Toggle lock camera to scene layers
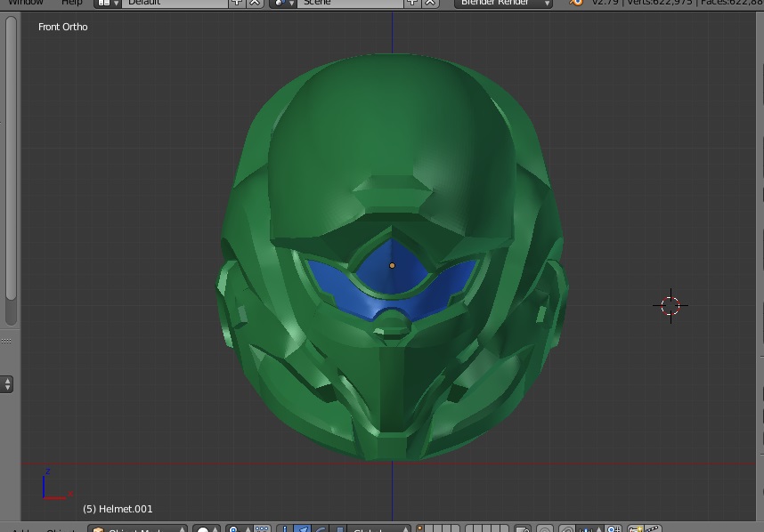 tap(523, 528)
